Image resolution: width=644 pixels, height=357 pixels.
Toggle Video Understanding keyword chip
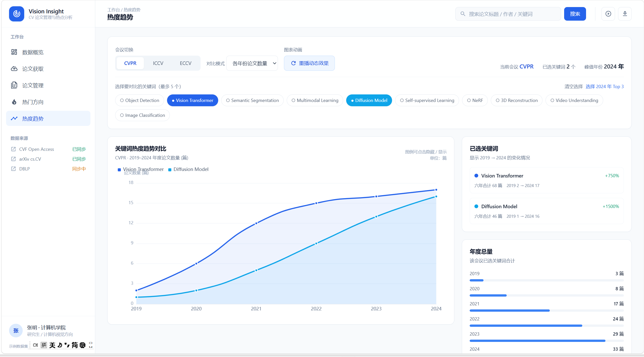tap(574, 100)
